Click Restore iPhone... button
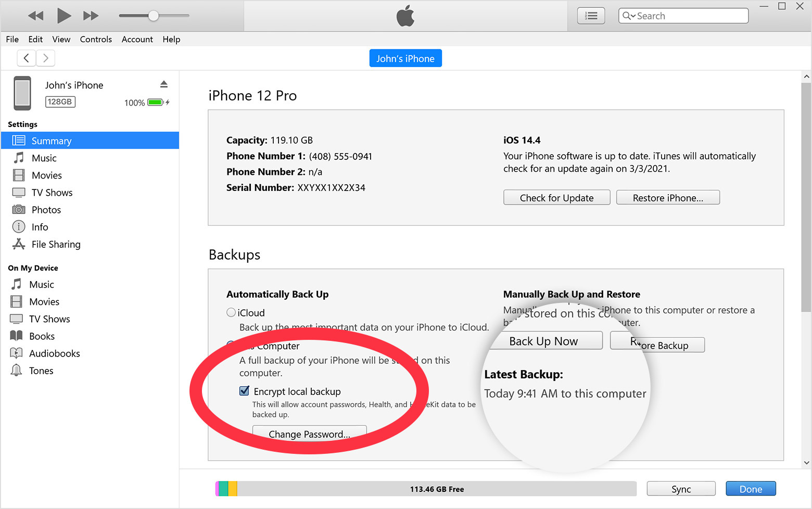This screenshot has width=812, height=509. [668, 198]
